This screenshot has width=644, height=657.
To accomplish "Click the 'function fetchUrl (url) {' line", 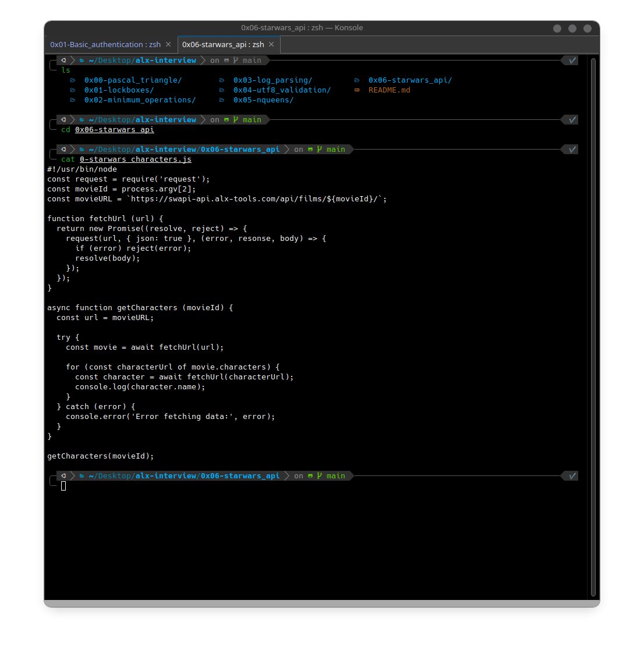I will click(105, 219).
